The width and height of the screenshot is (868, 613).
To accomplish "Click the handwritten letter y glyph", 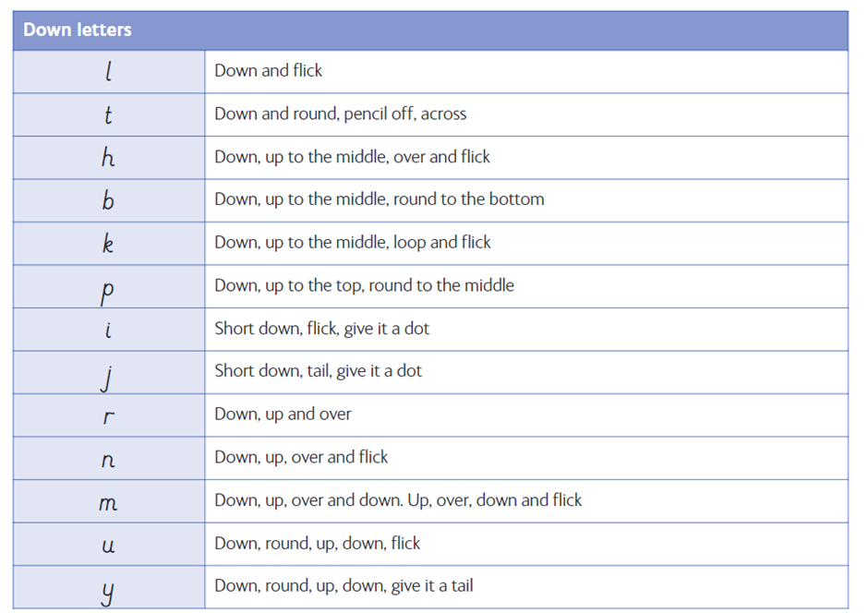I will (108, 593).
